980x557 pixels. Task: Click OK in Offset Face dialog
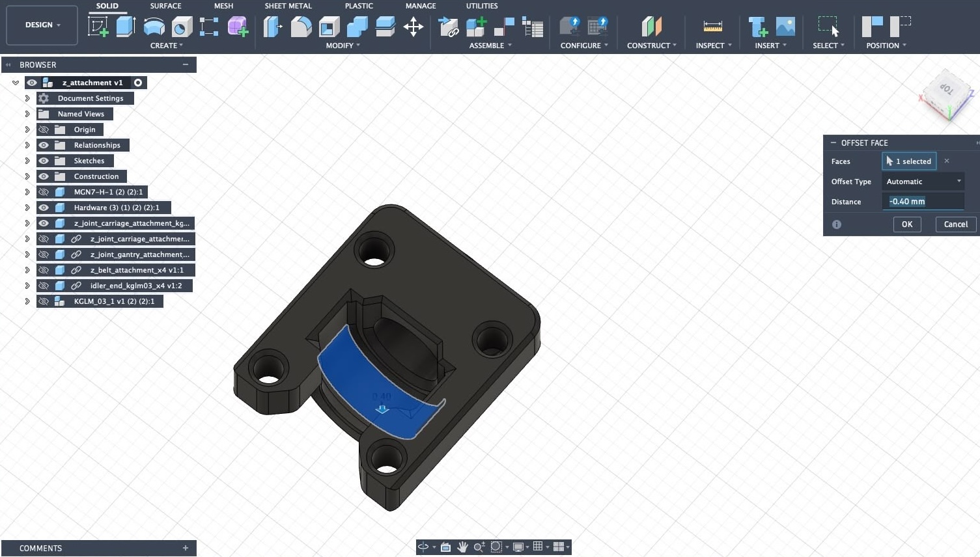[x=907, y=224]
